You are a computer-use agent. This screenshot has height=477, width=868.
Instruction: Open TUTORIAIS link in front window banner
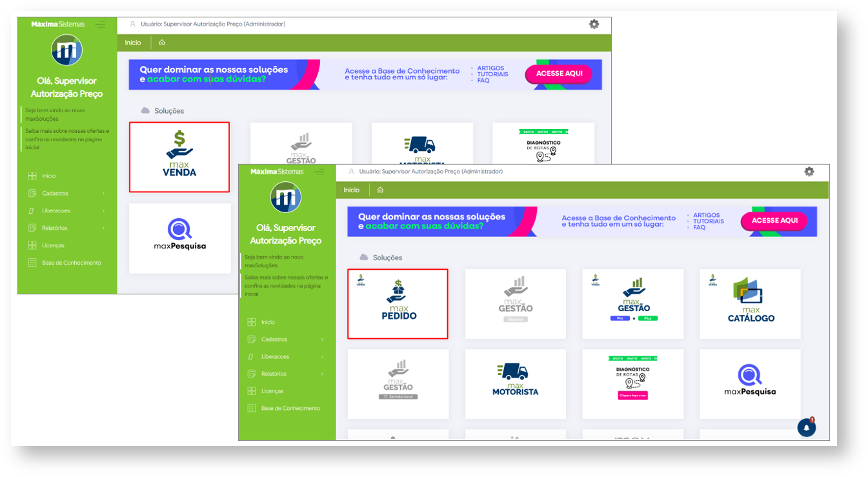[x=709, y=221]
